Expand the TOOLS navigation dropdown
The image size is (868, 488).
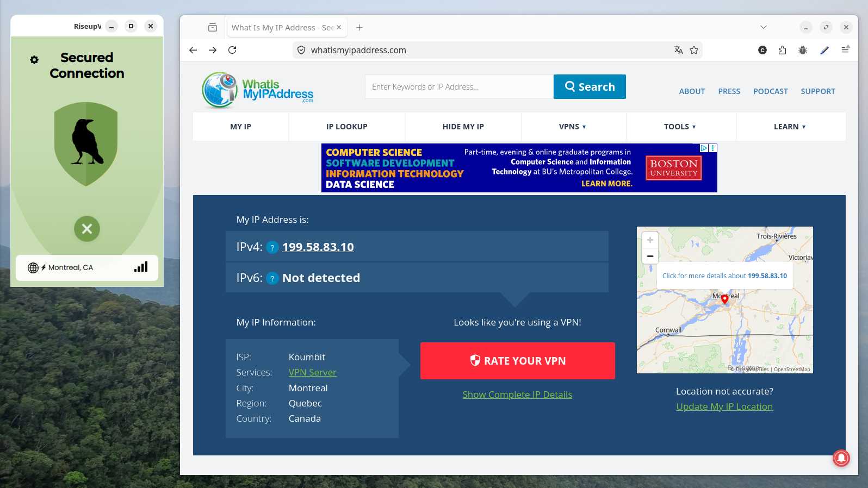[x=680, y=127]
